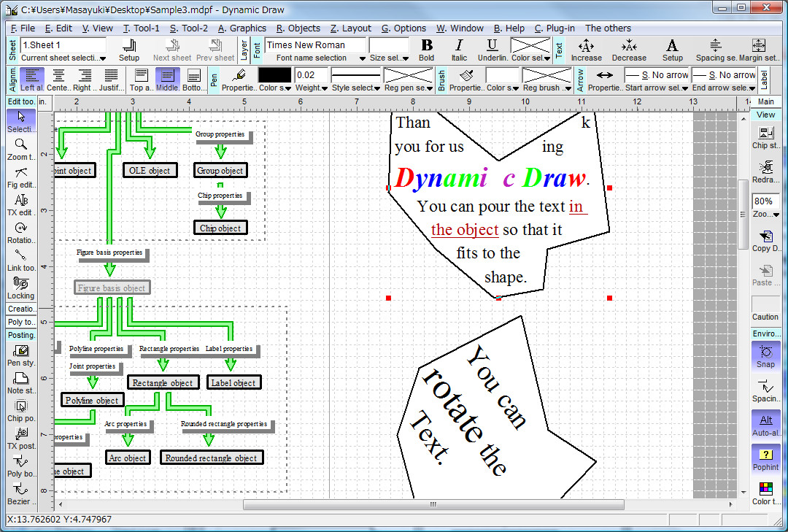The image size is (788, 532).
Task: Toggle the Snap option
Action: pyautogui.click(x=766, y=357)
